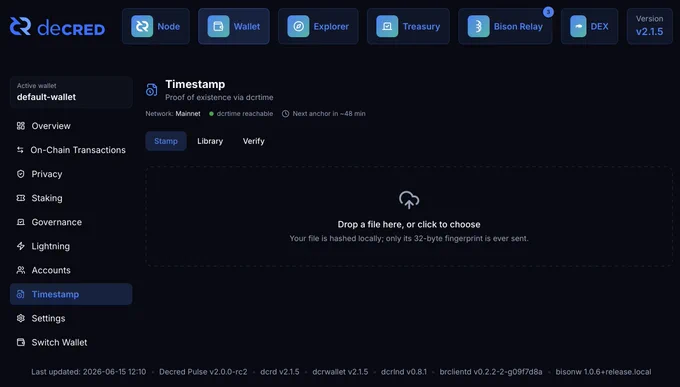The width and height of the screenshot is (680, 387).
Task: Click 'Drop a file here, or click to choose'
Action: tap(409, 224)
